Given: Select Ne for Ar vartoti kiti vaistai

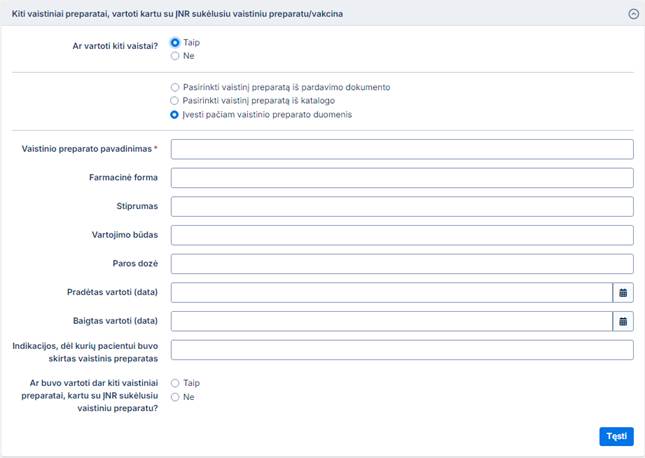Looking at the screenshot, I should (176, 56).
